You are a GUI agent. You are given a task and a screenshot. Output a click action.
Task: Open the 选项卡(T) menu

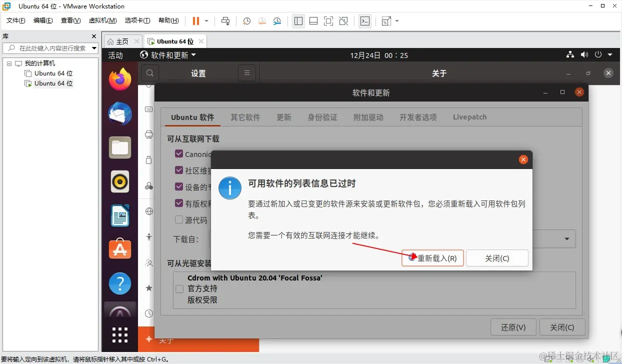pos(137,20)
